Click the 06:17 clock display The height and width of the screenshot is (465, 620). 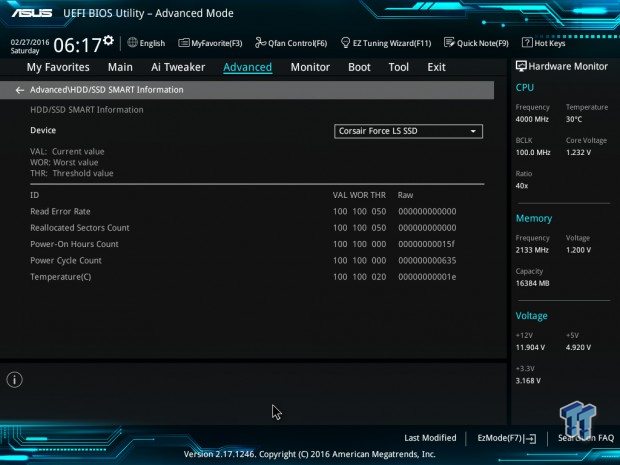coord(78,45)
